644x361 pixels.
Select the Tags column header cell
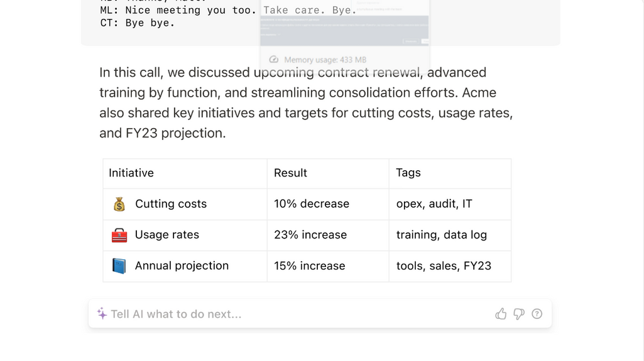(x=450, y=173)
